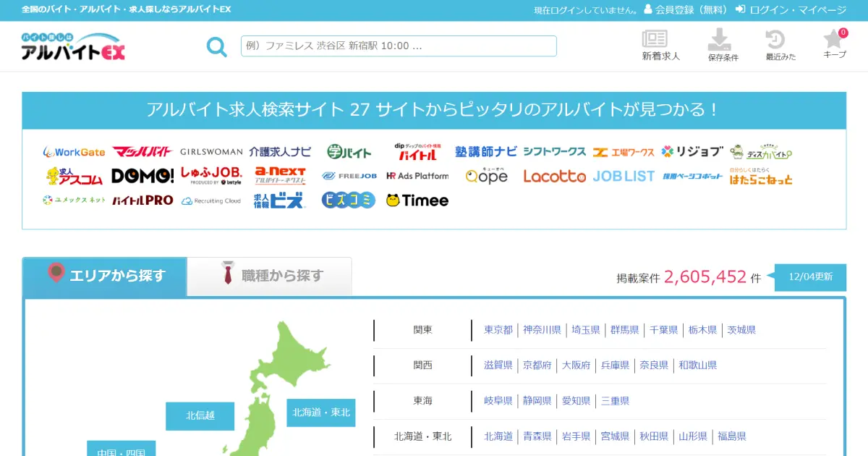868x456 pixels.
Task: Click the a-Next logo
Action: click(x=280, y=176)
